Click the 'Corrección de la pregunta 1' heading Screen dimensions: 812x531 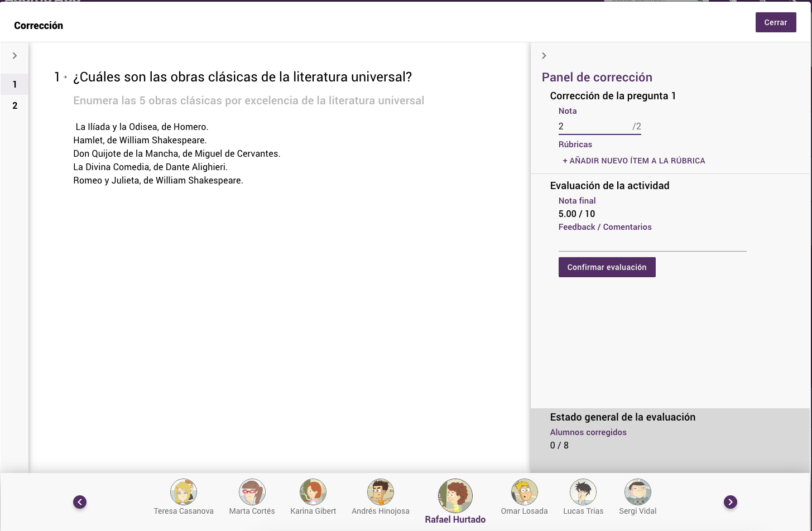tap(613, 96)
